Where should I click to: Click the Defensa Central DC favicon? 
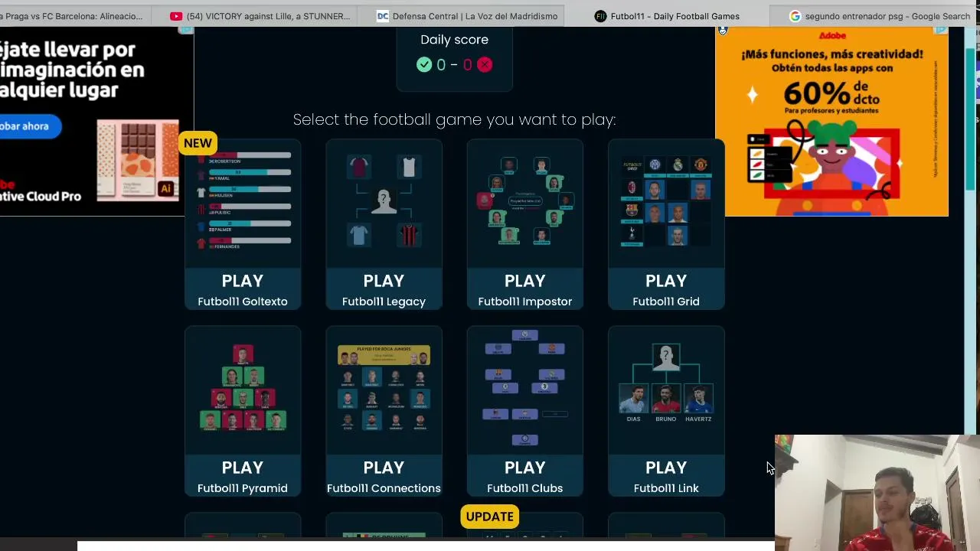coord(383,16)
